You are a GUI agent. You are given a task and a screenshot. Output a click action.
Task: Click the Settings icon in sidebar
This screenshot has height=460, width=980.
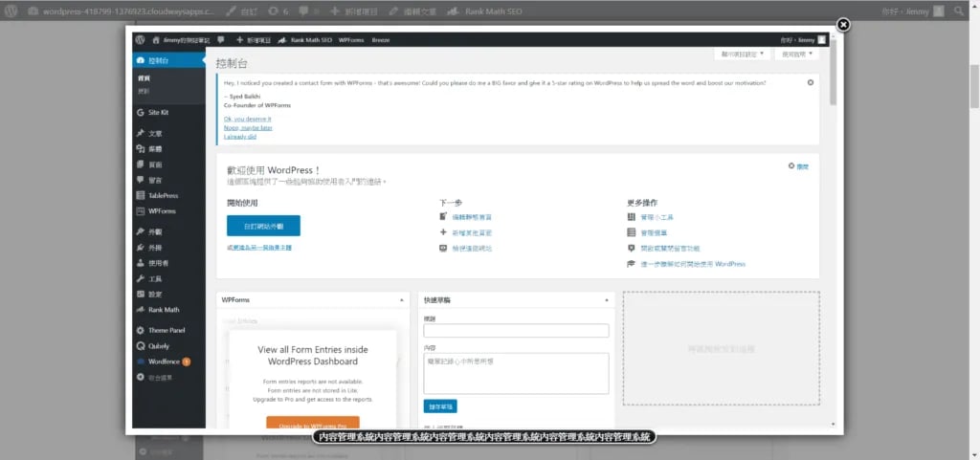pos(141,294)
